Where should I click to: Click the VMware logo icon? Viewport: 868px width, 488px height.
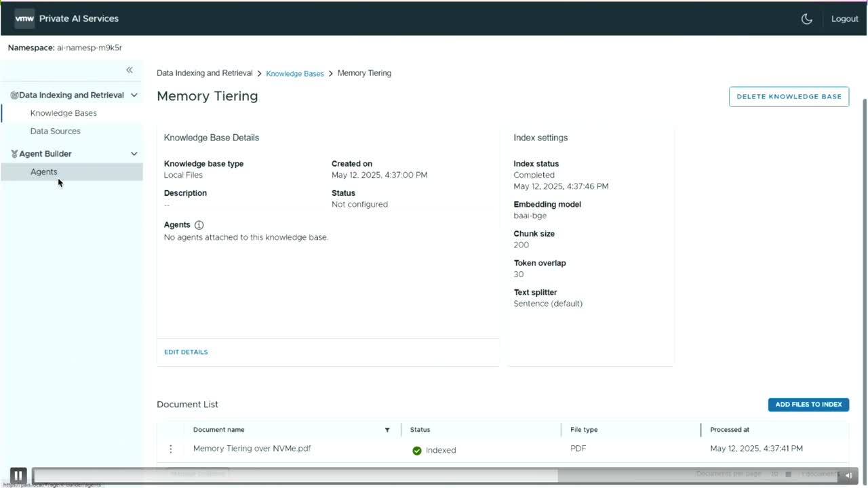click(x=24, y=18)
